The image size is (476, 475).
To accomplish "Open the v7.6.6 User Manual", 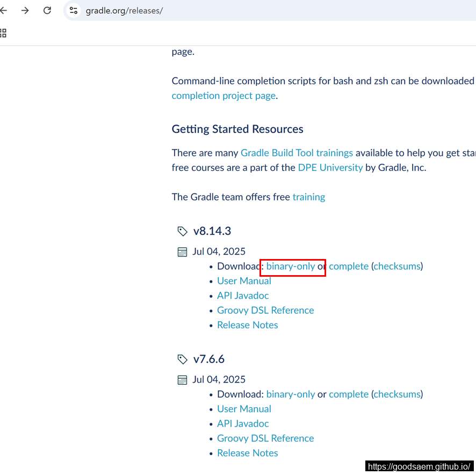I will [x=244, y=409].
